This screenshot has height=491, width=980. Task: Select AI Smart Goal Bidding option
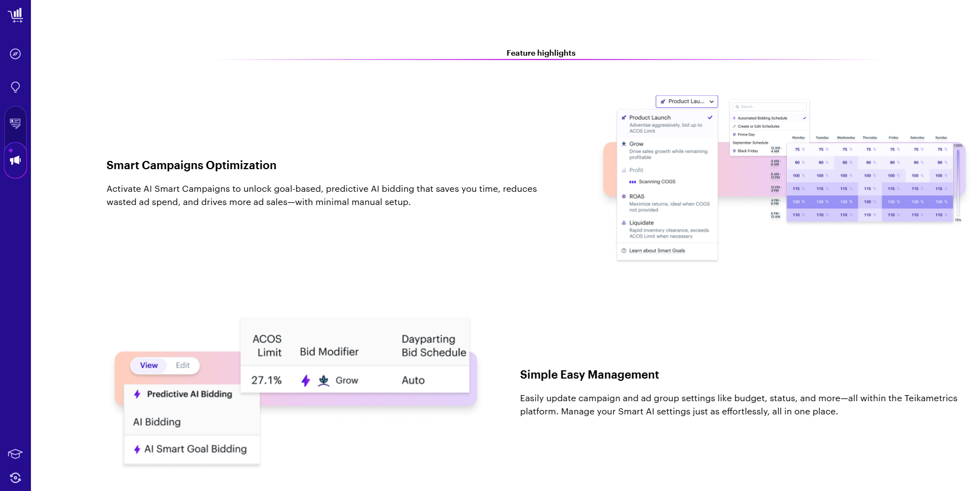191,450
